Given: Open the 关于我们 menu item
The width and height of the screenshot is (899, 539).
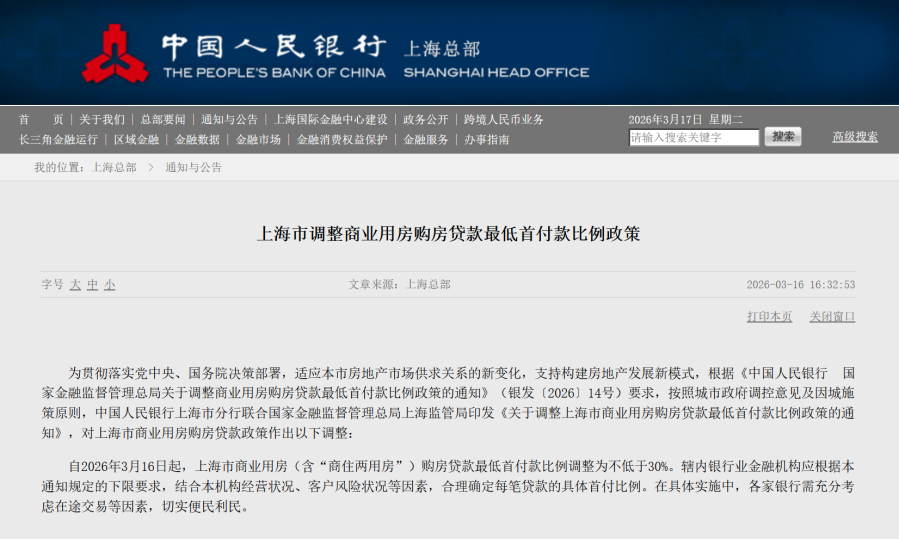Looking at the screenshot, I should click(102, 119).
